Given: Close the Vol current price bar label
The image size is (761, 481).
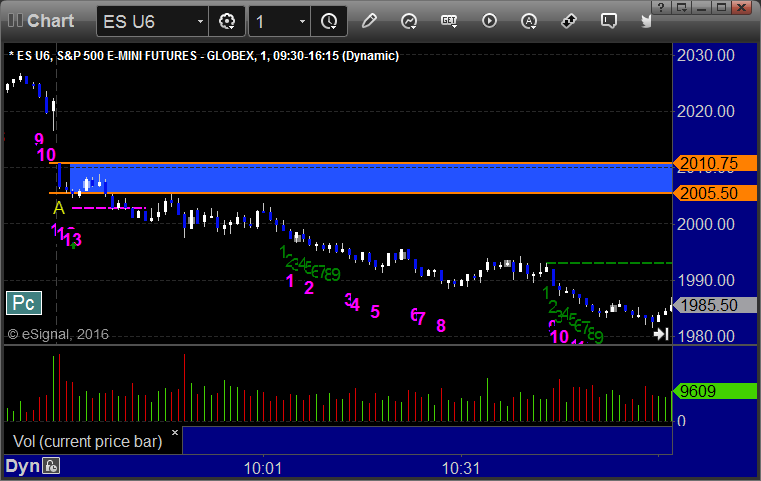Looking at the screenshot, I should (175, 432).
